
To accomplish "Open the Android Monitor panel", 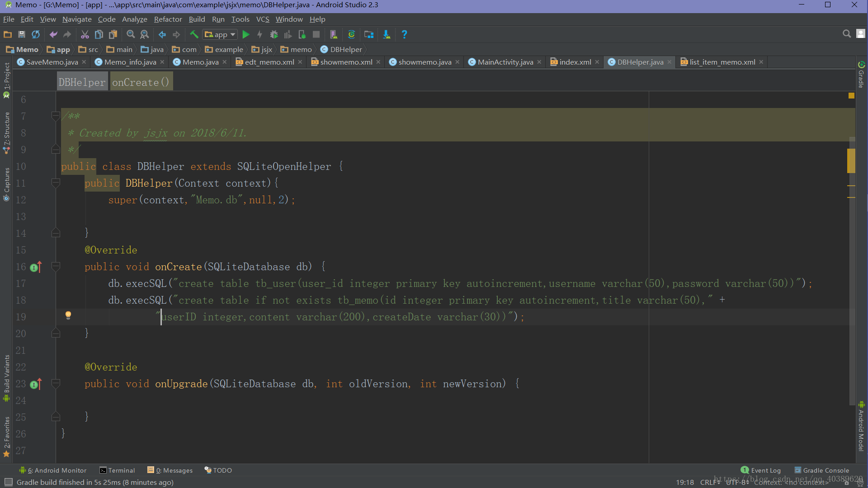I will (52, 470).
